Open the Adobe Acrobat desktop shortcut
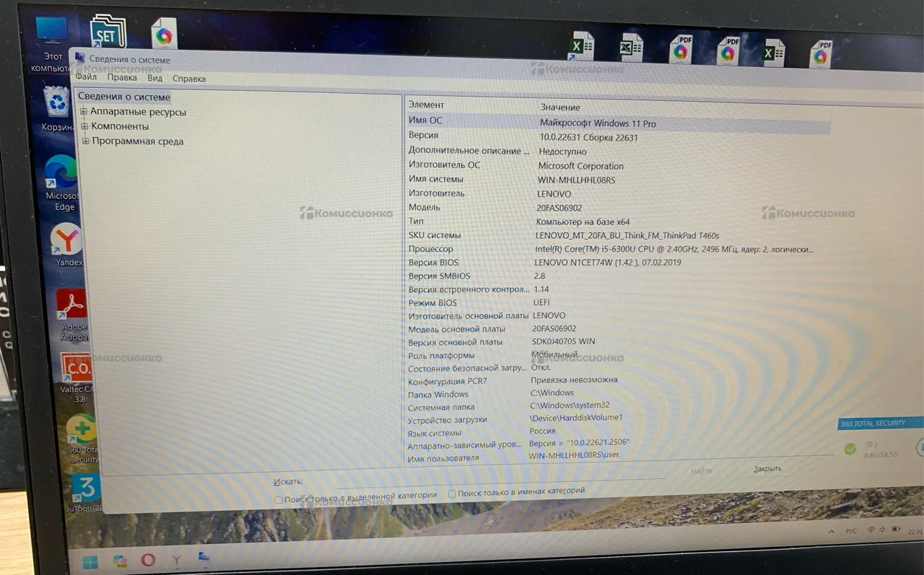This screenshot has width=924, height=575. [x=73, y=315]
